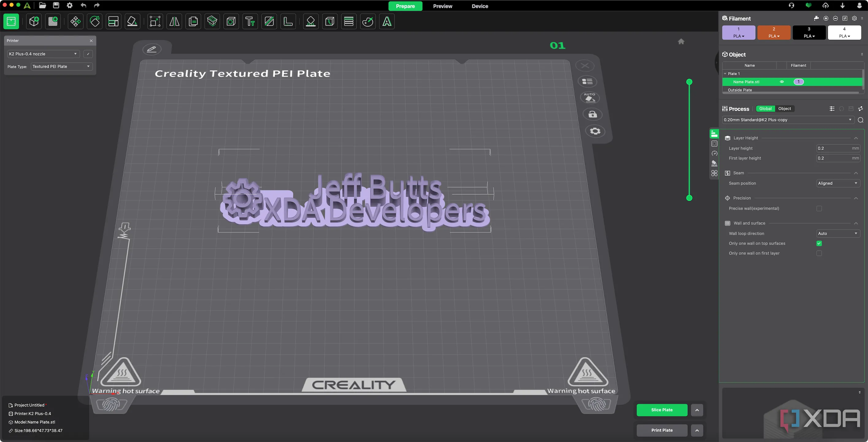868x442 pixels.
Task: Select the Lay on face tool
Action: (x=132, y=21)
